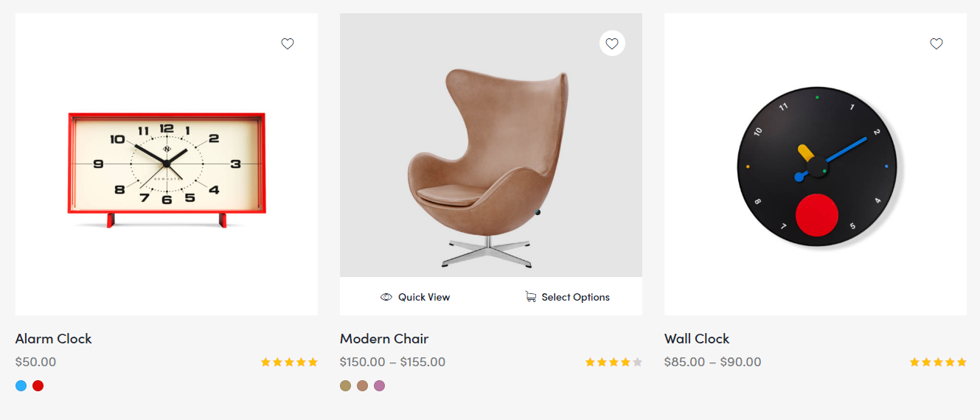Click the Select Options cart icon

[530, 297]
